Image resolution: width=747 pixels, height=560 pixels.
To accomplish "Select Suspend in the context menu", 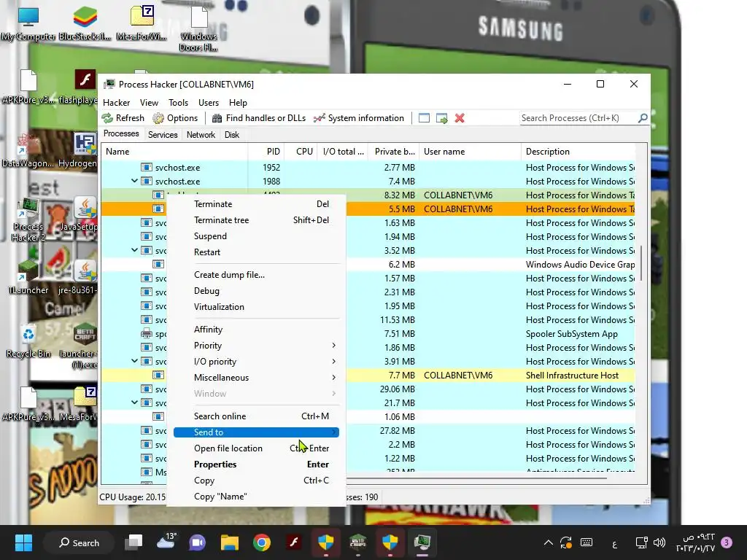I will pyautogui.click(x=257, y=236).
